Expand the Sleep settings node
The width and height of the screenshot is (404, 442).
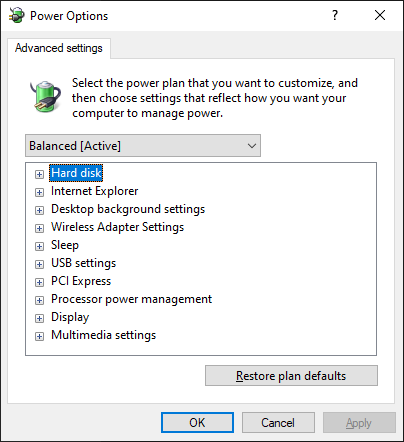click(39, 246)
